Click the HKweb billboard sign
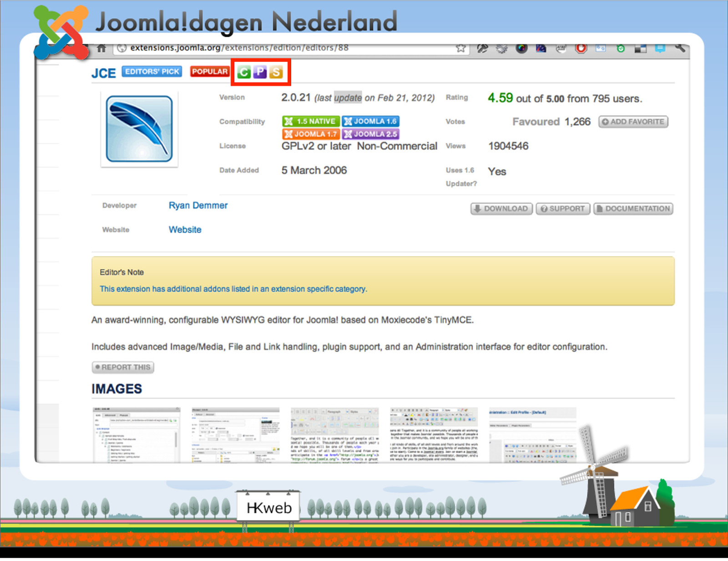728x561 pixels. [x=268, y=507]
